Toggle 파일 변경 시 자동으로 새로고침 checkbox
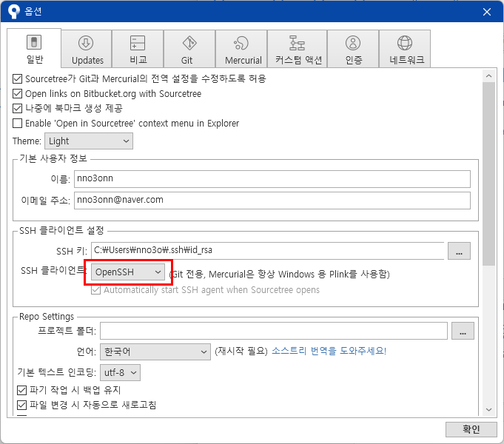Viewport: 504px width, 444px height. pos(21,405)
